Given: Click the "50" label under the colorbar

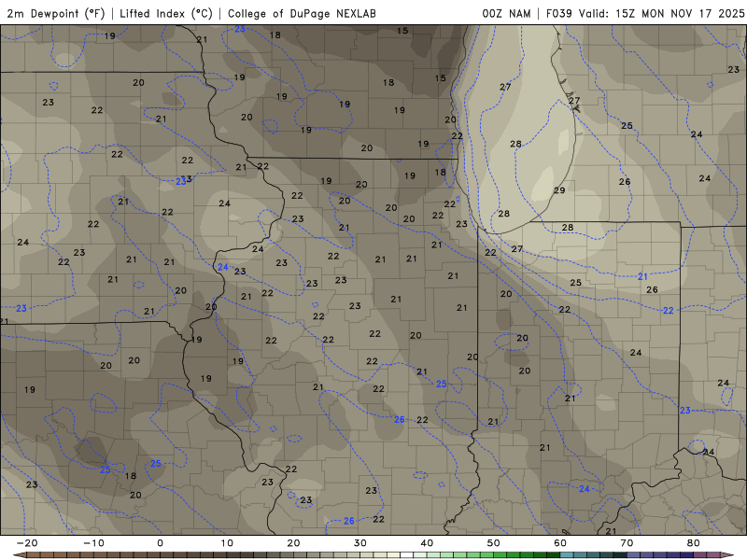Looking at the screenshot, I should tap(494, 543).
